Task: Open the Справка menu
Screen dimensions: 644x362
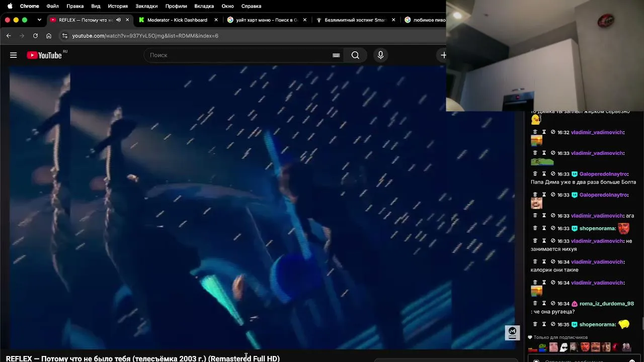Action: pos(251,6)
